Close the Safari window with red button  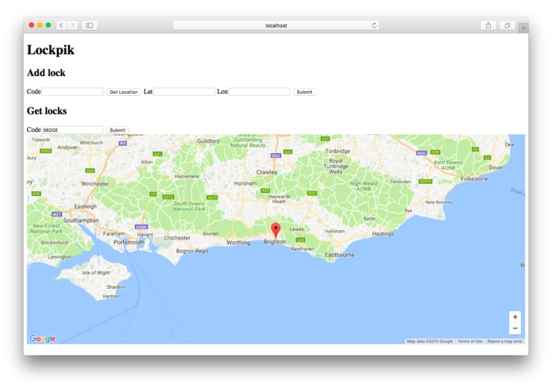[x=31, y=25]
